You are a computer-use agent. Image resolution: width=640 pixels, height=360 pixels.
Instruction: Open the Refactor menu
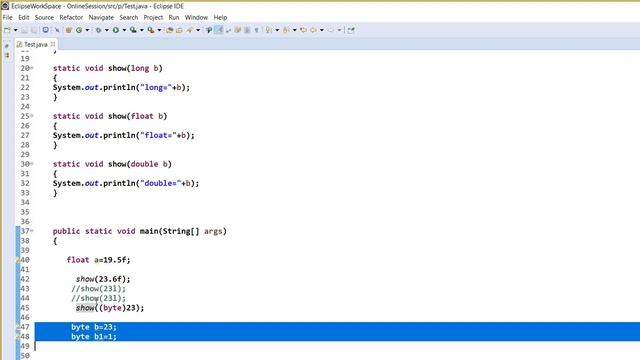(x=71, y=18)
